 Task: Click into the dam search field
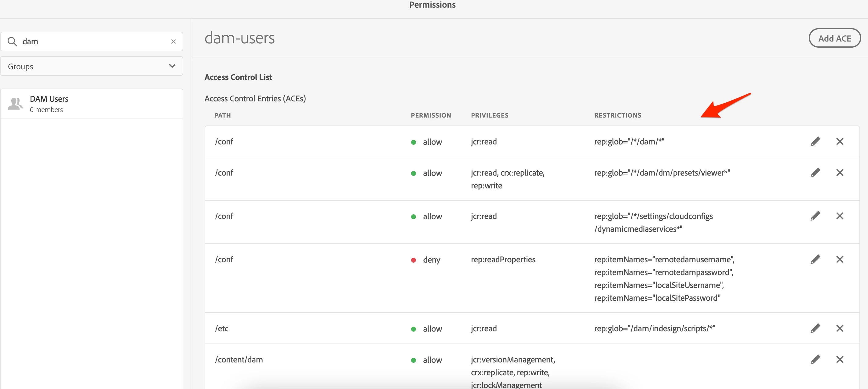click(x=94, y=42)
